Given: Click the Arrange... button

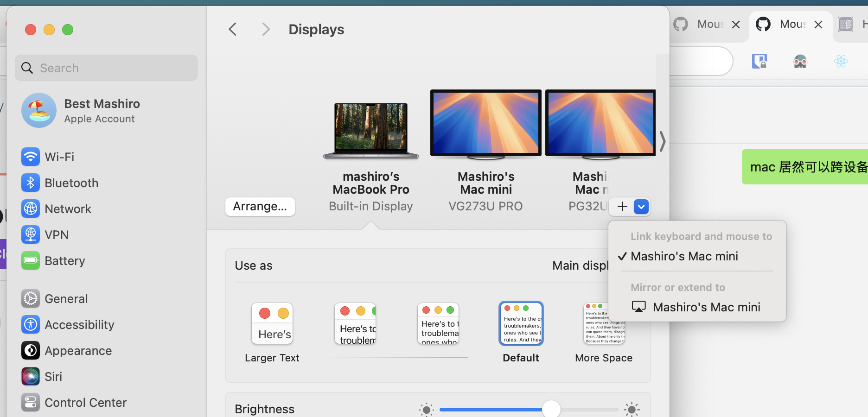Looking at the screenshot, I should coord(260,207).
